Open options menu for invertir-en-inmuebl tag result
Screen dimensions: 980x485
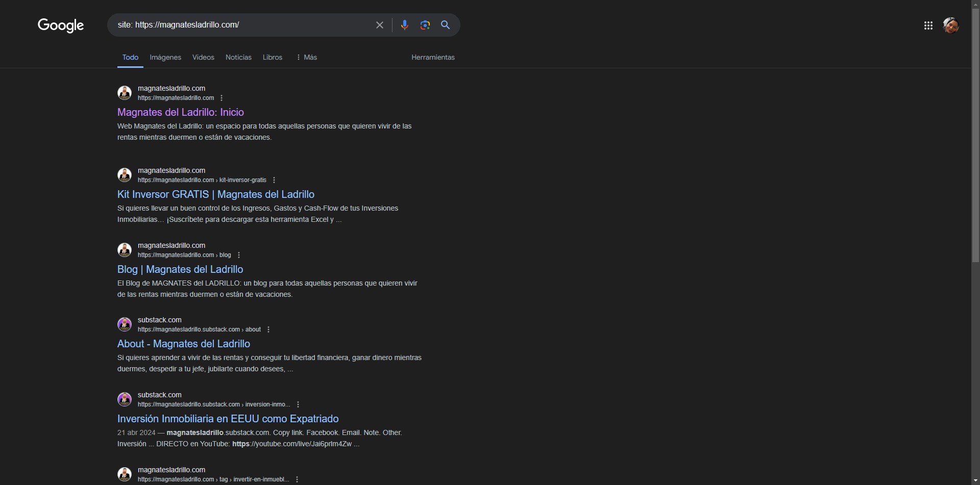point(297,479)
